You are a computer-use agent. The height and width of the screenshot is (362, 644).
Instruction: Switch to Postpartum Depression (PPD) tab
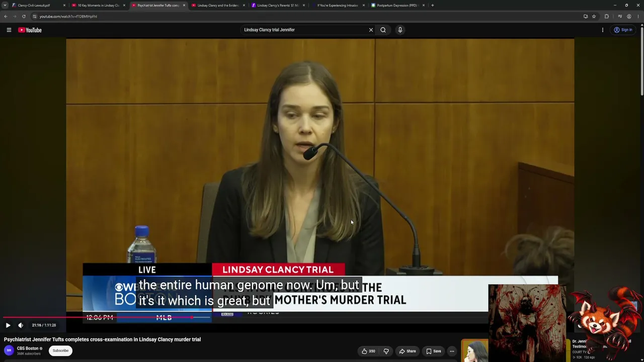(x=397, y=6)
